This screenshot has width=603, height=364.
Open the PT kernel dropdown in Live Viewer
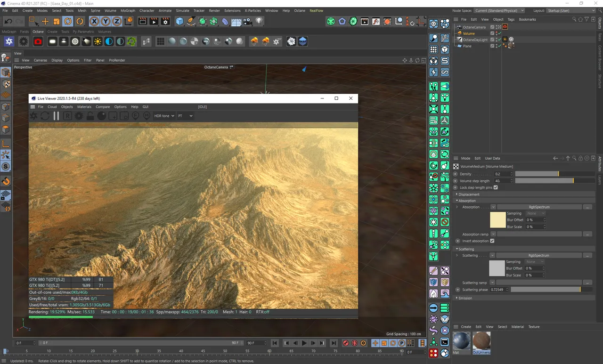pos(185,116)
